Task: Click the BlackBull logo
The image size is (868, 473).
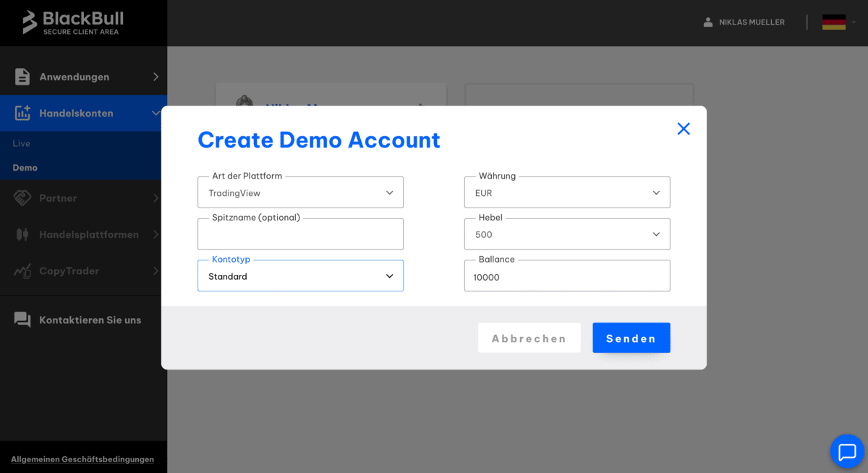Action: [72, 22]
